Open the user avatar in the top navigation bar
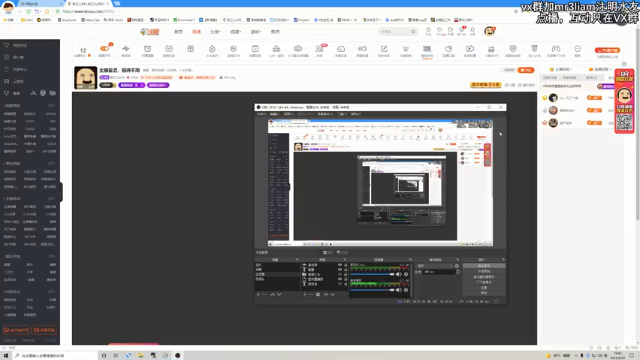Screen dimensions: 640x360 click(x=489, y=31)
